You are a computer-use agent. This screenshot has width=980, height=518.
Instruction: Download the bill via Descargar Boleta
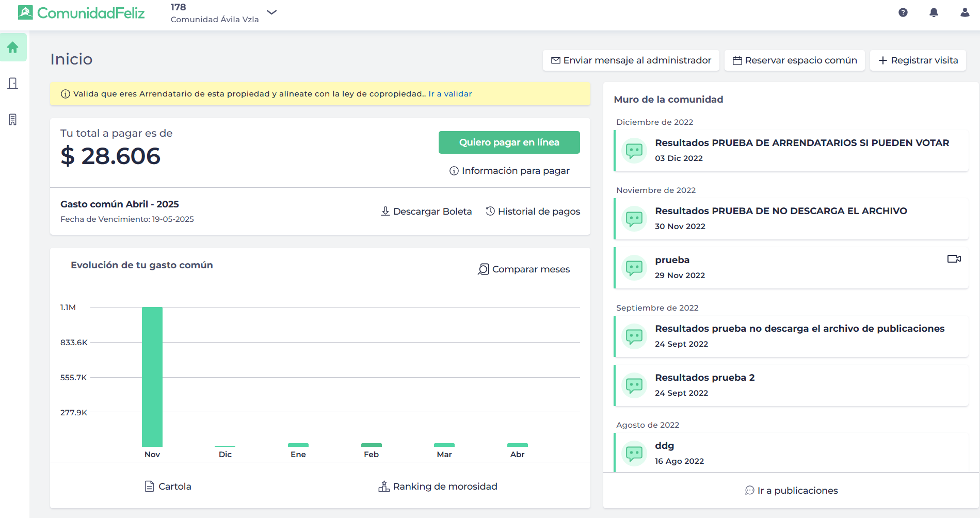click(x=426, y=212)
